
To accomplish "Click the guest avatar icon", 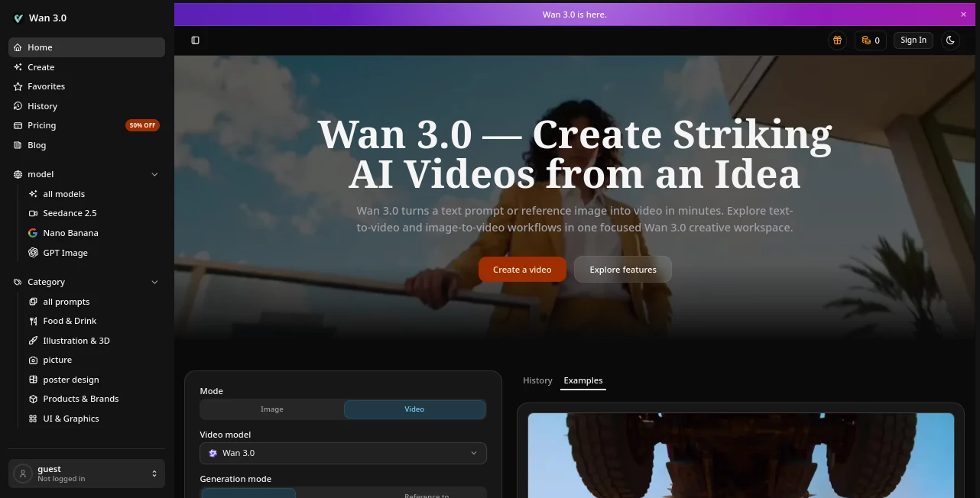I will coord(23,474).
